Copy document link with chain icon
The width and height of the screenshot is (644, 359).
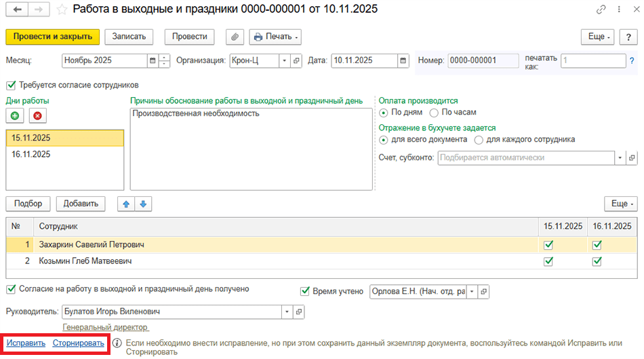(x=601, y=10)
